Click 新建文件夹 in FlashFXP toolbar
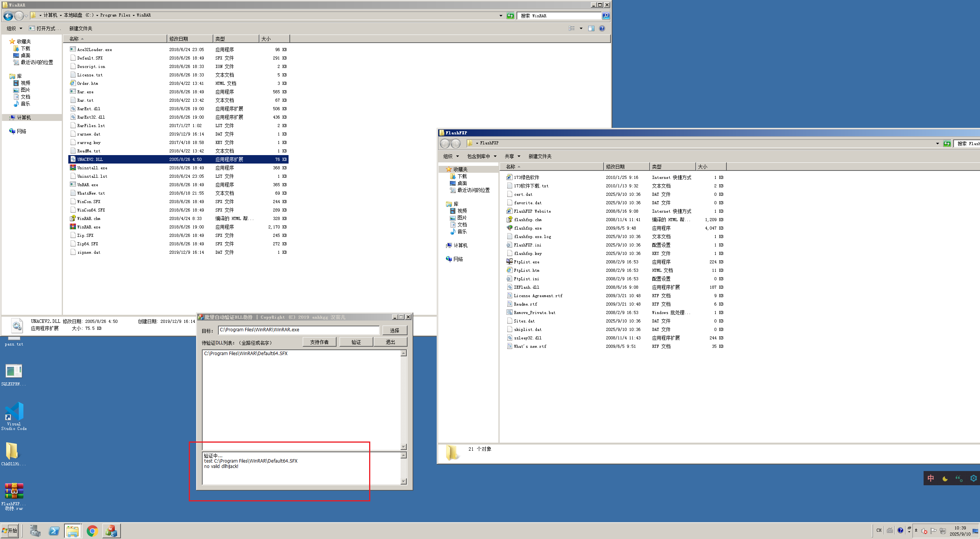 [x=540, y=156]
